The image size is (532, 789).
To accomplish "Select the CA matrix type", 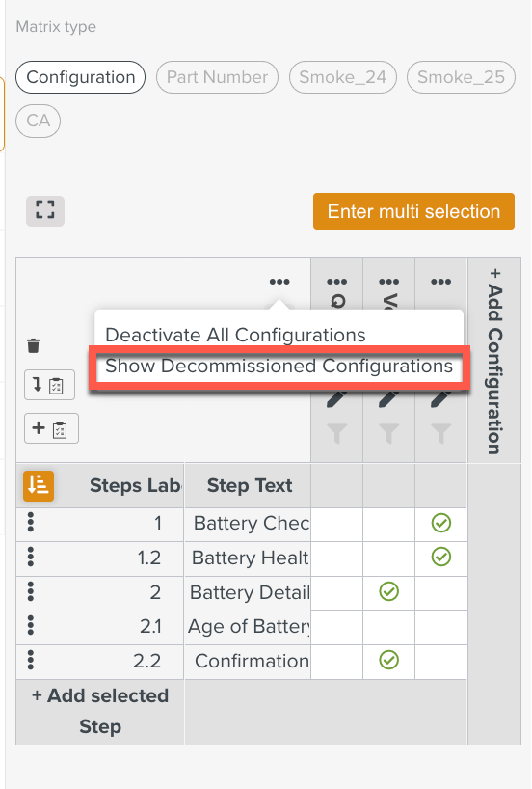I will point(39,121).
